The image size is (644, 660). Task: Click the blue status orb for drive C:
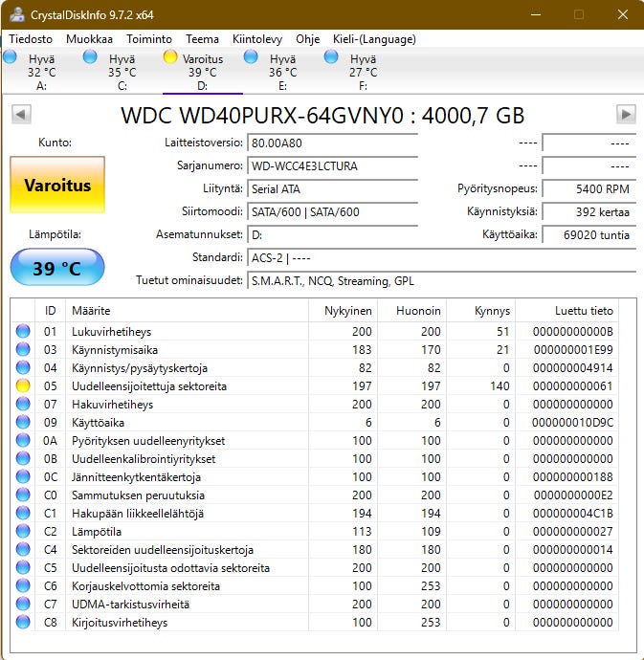coord(90,56)
